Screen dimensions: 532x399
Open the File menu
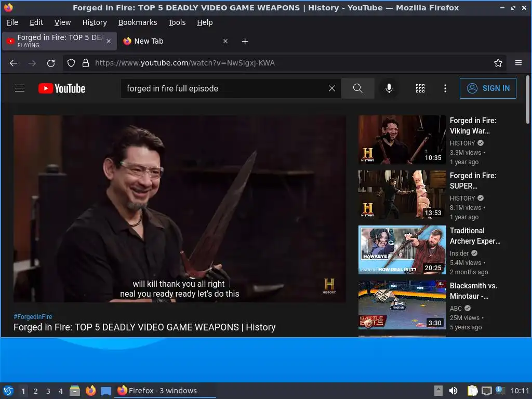pos(12,22)
